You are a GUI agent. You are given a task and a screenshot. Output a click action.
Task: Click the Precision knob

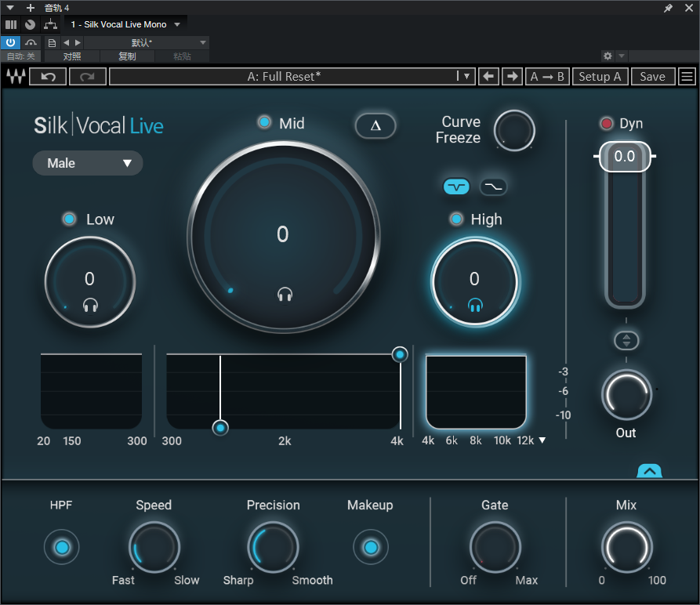274,547
